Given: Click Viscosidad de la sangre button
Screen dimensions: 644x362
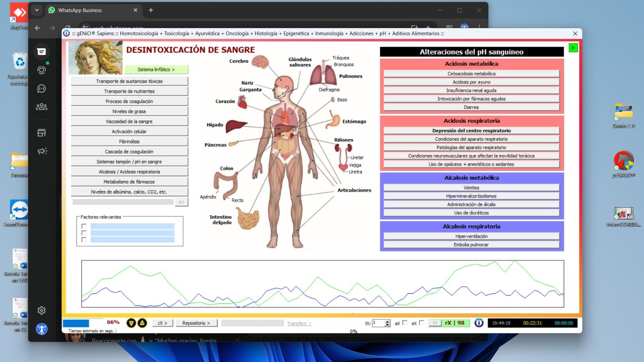Looking at the screenshot, I should pos(129,121).
